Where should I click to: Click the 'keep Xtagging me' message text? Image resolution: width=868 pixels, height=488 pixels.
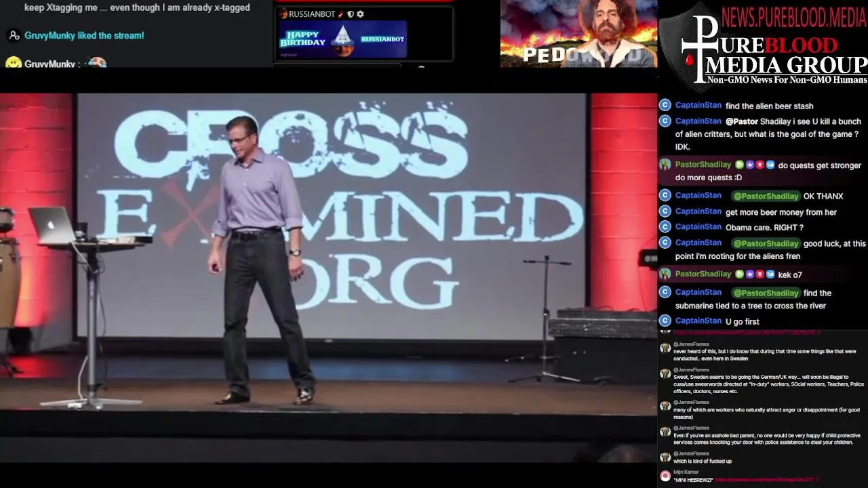coord(137,7)
